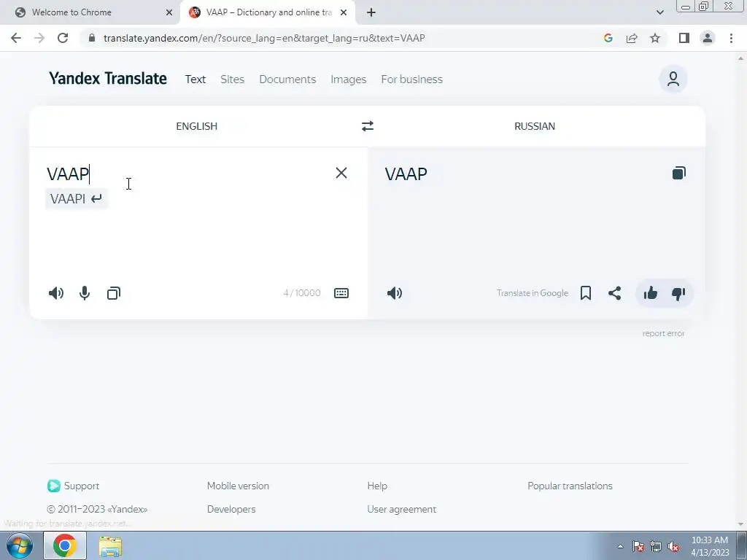Open Translate in Google link
This screenshot has width=747, height=560.
[x=533, y=293]
